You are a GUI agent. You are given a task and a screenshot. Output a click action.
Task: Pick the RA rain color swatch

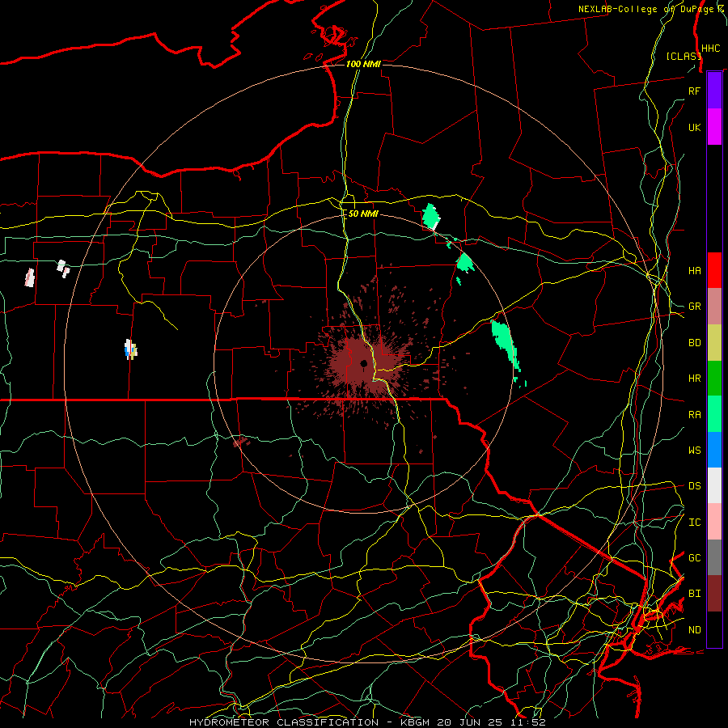click(x=714, y=414)
